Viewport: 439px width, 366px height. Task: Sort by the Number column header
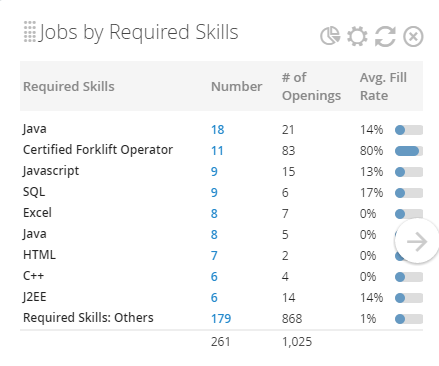[237, 87]
